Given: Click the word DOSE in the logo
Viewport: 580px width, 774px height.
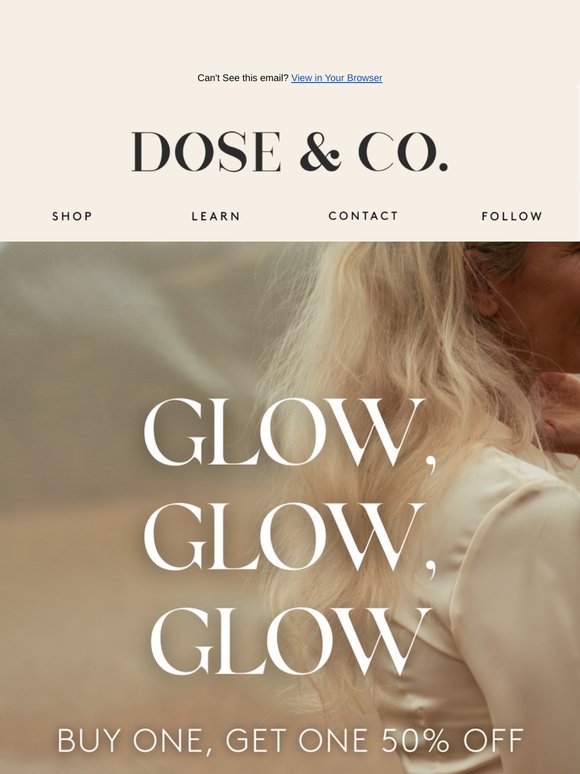Looking at the screenshot, I should point(206,152).
